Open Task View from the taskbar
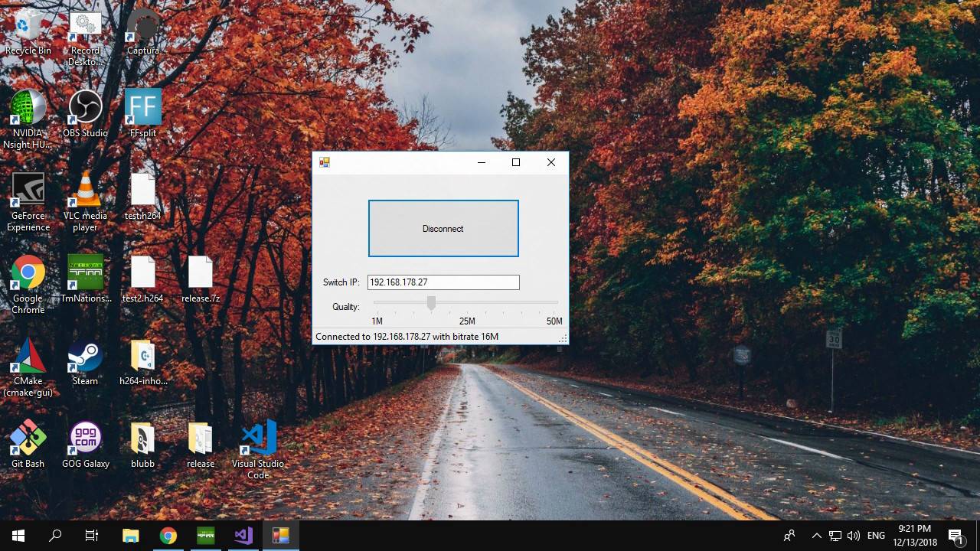The width and height of the screenshot is (980, 551). click(x=92, y=536)
